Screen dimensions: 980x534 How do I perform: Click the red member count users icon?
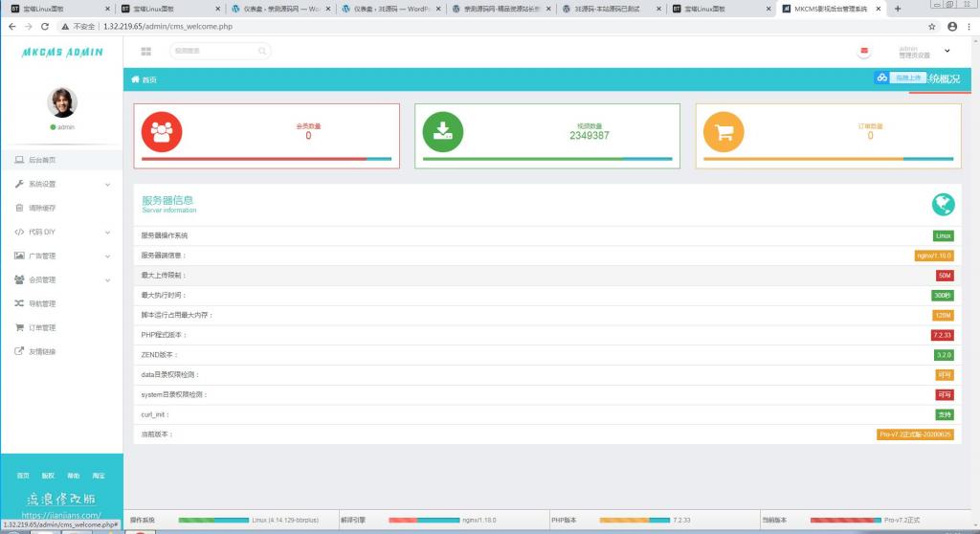pos(161,132)
